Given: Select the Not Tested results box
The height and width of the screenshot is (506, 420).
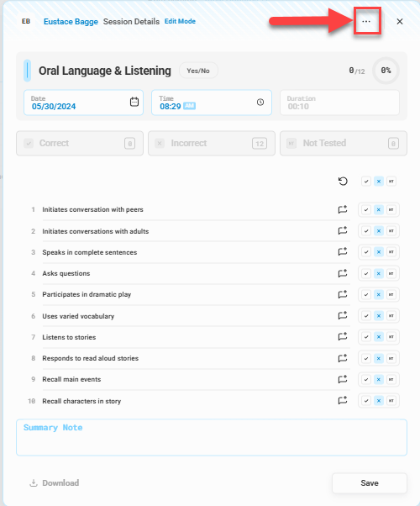Looking at the screenshot, I should [x=344, y=143].
